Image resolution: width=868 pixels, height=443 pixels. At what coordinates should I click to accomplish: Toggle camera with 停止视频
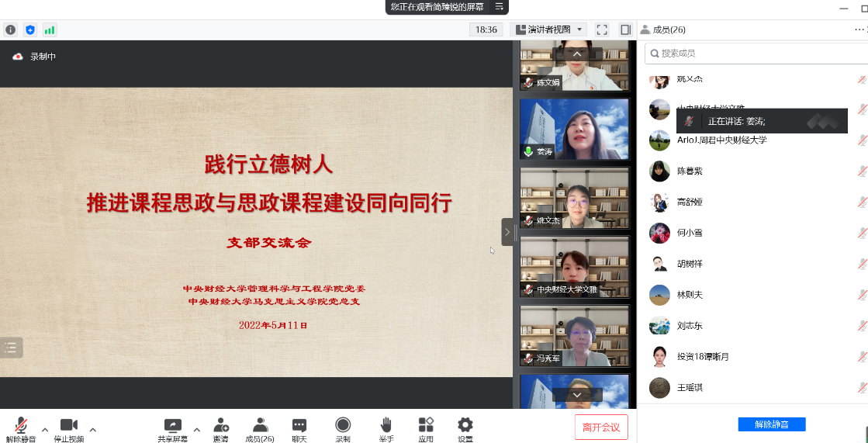point(69,428)
